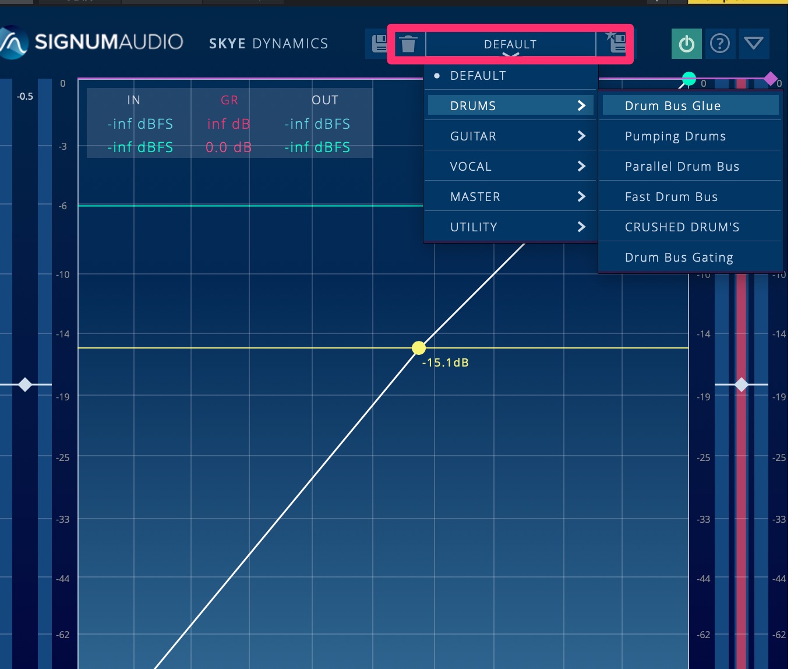Select the DEFAULT preset radio entry
This screenshot has height=669, width=812.
(x=478, y=76)
